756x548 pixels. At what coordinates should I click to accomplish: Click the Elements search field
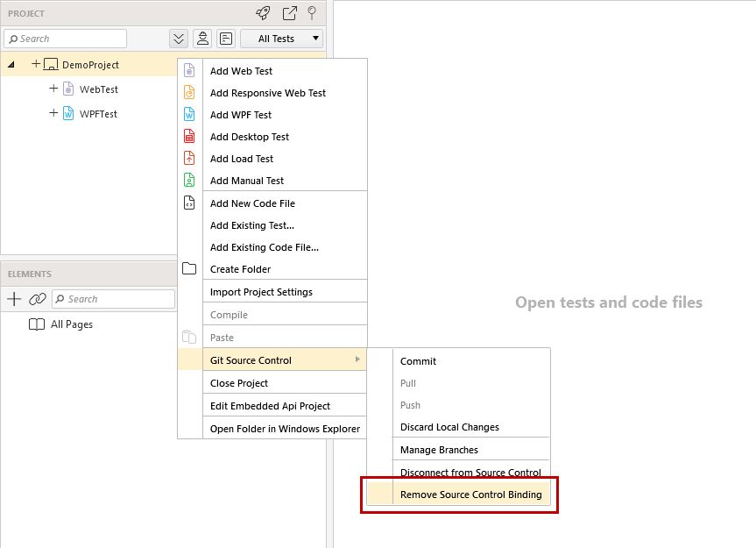pyautogui.click(x=113, y=299)
